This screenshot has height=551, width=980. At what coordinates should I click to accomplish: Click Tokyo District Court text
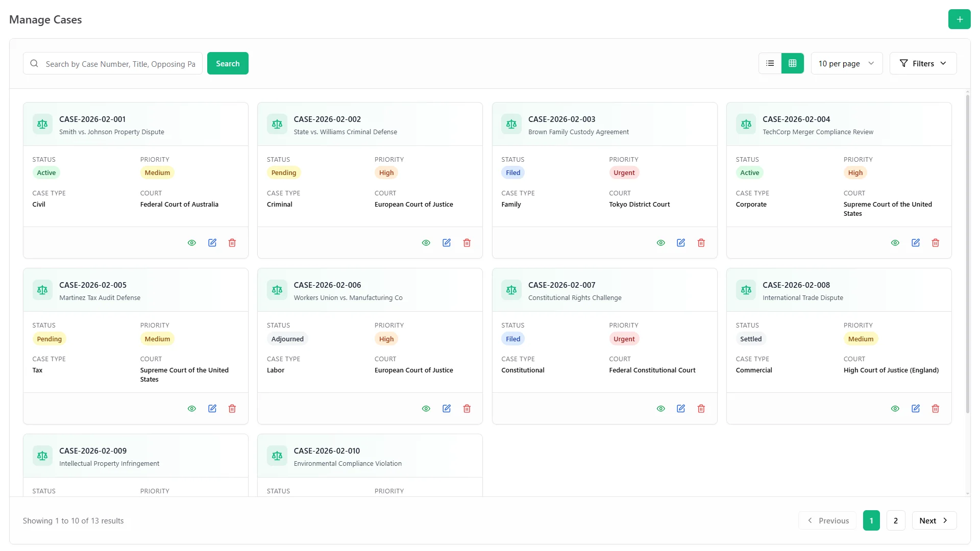coord(639,205)
